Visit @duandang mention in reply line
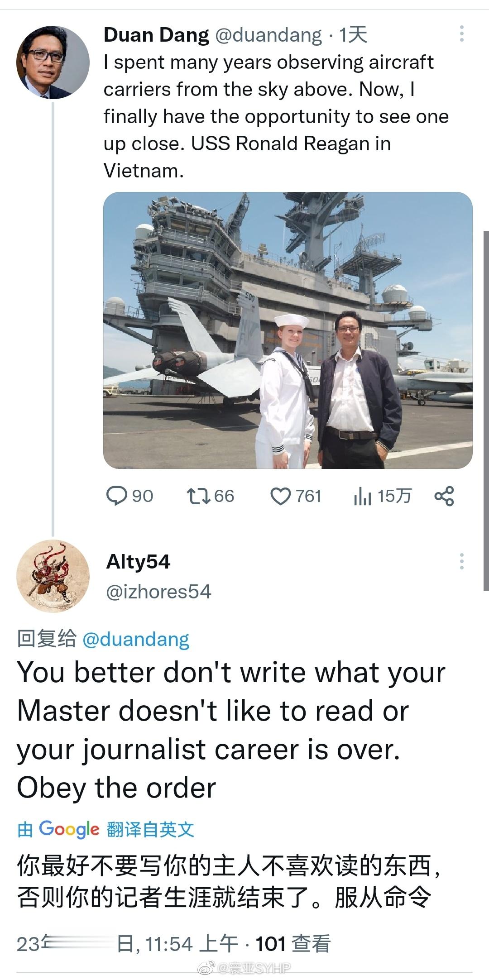The height and width of the screenshot is (980, 489). click(x=136, y=639)
